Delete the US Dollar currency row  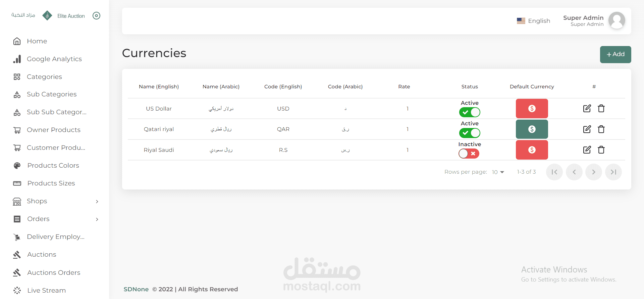coord(601,109)
